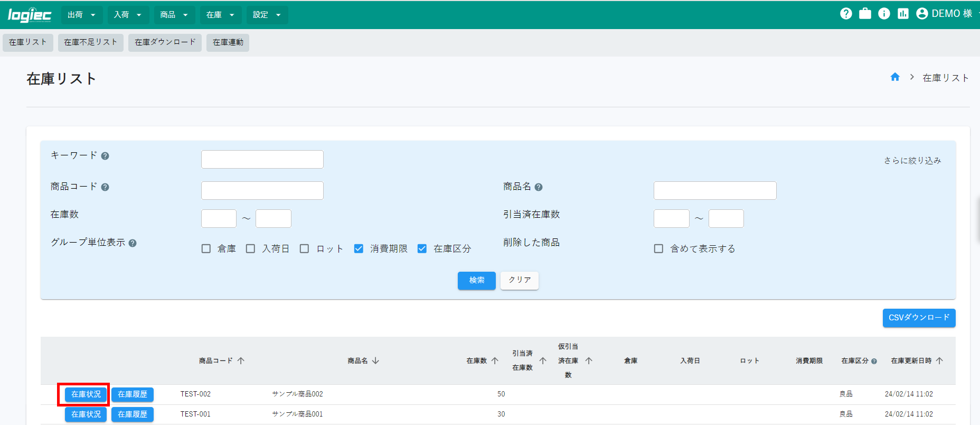Open the 在庫ダウンロード tab

click(165, 42)
